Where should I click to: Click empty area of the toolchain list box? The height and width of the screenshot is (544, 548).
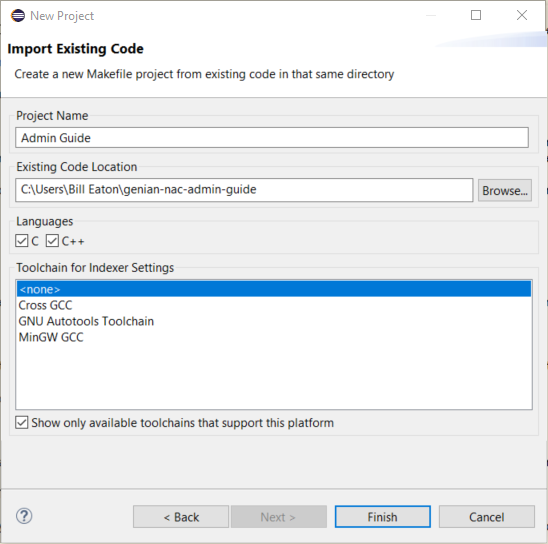pyautogui.click(x=274, y=377)
